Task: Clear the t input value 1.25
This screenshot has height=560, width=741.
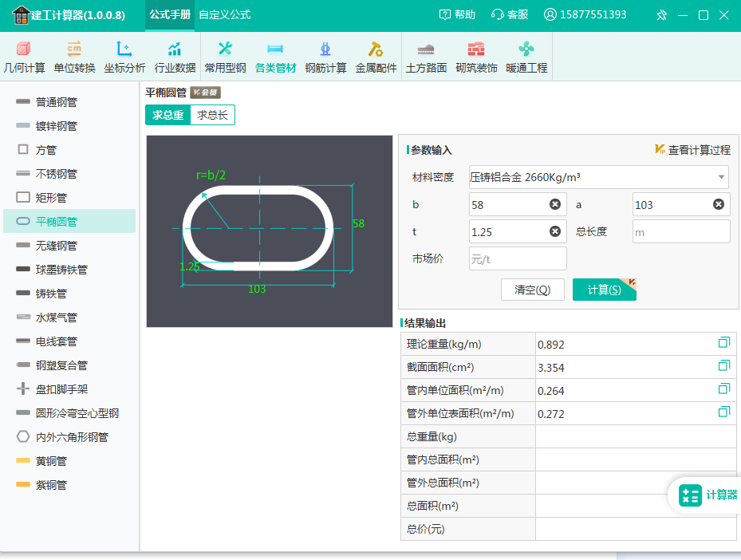Action: coord(555,231)
